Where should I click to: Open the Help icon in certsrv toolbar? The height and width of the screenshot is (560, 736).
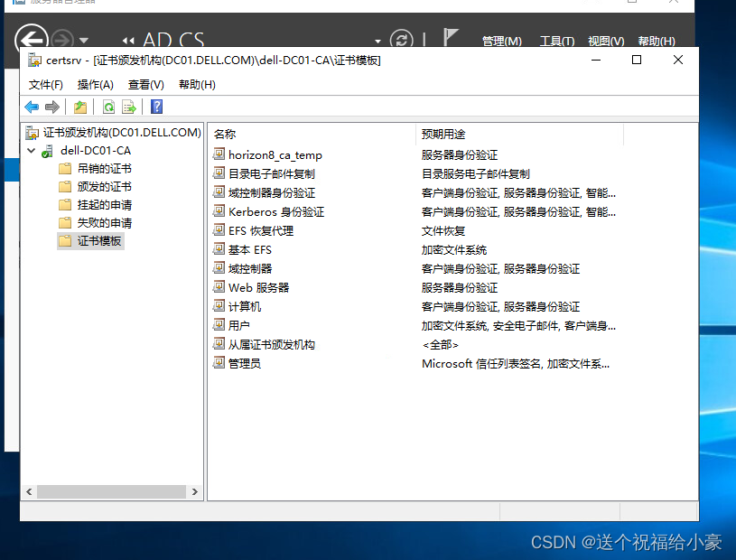[x=157, y=107]
